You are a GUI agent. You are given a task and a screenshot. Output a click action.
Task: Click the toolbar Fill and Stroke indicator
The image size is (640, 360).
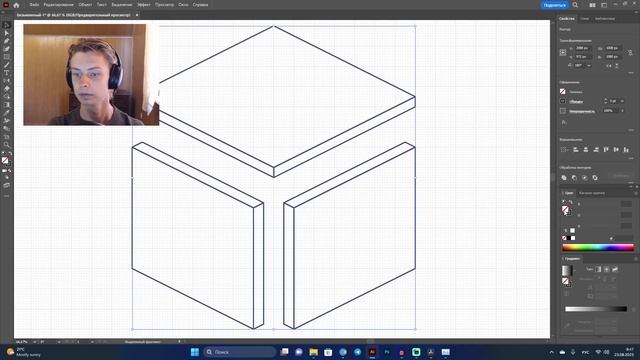(5, 161)
